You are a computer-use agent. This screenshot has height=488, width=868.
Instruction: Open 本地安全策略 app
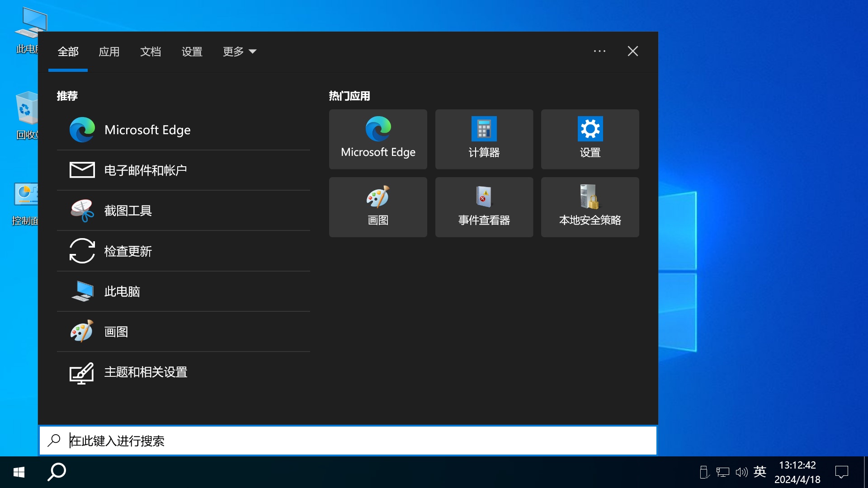pos(590,207)
